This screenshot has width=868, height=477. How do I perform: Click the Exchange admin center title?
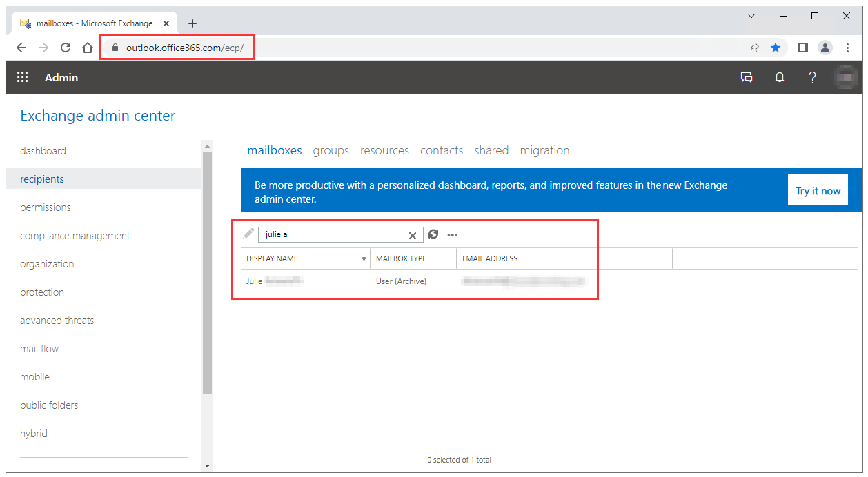(x=98, y=116)
